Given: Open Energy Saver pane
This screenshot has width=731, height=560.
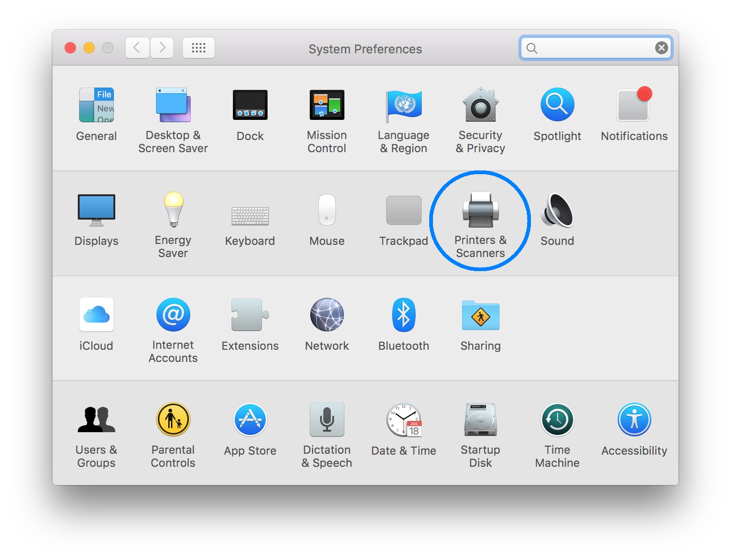Looking at the screenshot, I should (x=173, y=226).
